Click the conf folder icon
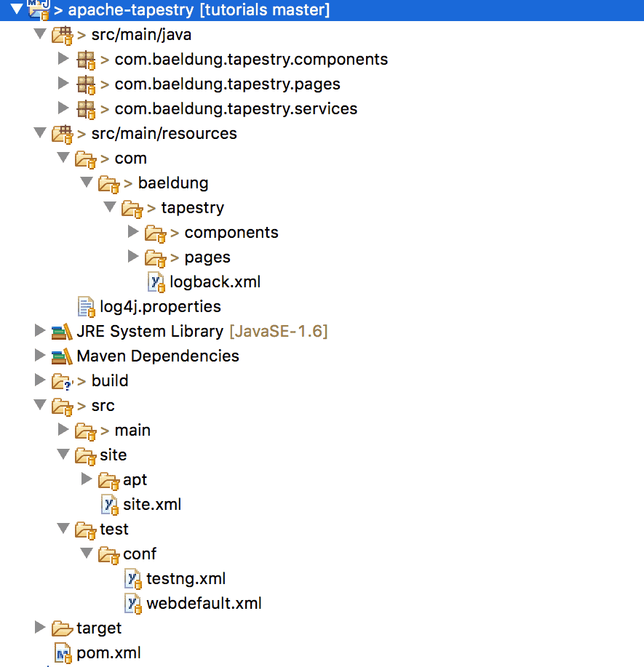The width and height of the screenshot is (644, 667). [109, 555]
